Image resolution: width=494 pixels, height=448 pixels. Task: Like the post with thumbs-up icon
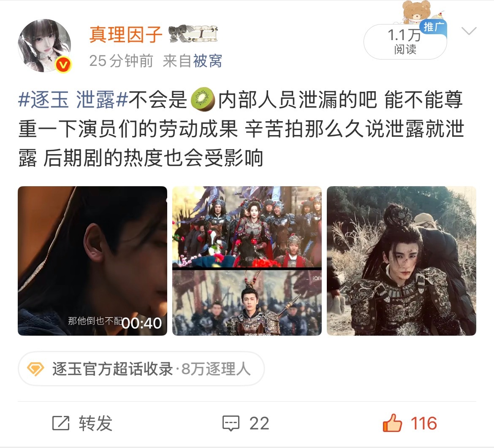(x=392, y=423)
